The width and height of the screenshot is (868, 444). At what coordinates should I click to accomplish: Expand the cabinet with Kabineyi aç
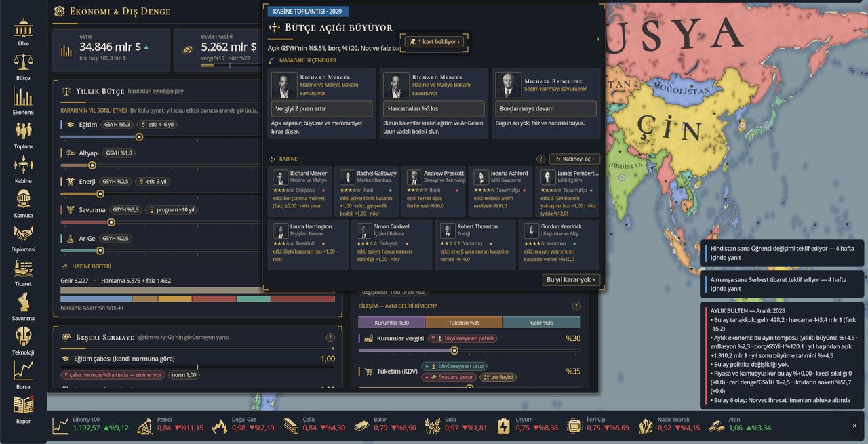[574, 159]
